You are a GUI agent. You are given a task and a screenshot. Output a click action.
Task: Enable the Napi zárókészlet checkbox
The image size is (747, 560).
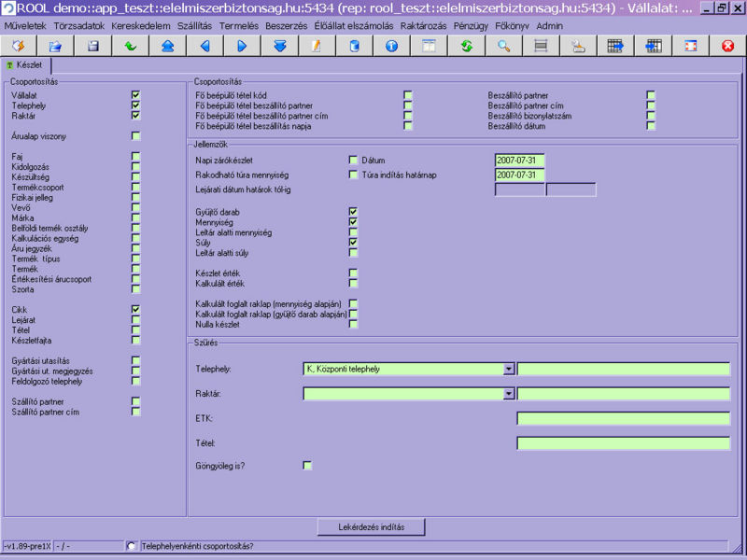click(353, 161)
